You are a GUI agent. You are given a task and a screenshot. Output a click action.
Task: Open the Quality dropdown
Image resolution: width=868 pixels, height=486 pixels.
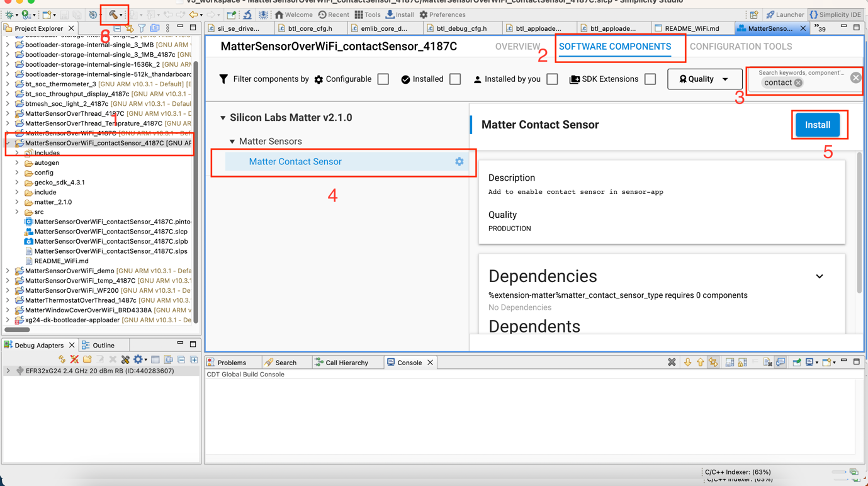click(x=704, y=79)
